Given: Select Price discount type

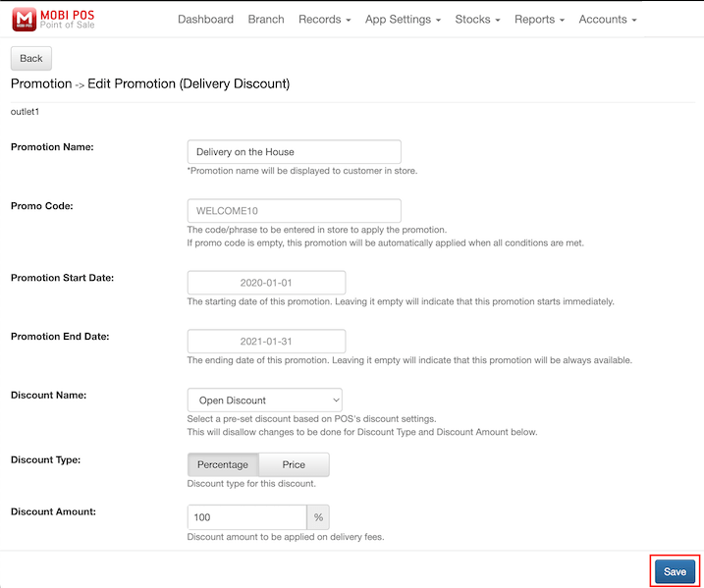Looking at the screenshot, I should [x=294, y=464].
